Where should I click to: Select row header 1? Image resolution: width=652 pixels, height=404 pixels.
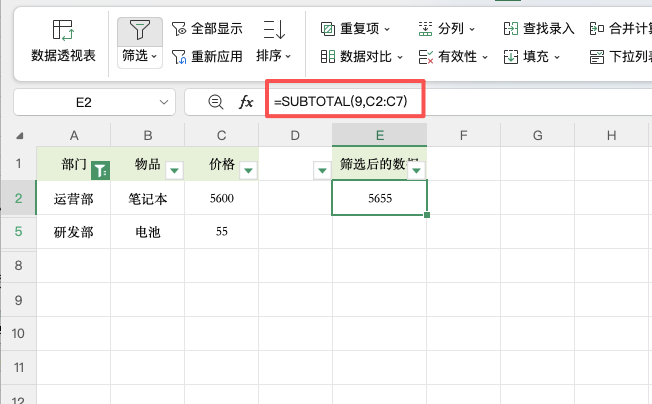[x=18, y=163]
